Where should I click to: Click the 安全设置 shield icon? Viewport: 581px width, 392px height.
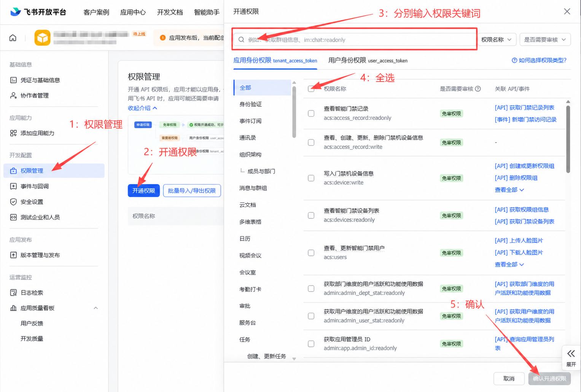point(13,202)
